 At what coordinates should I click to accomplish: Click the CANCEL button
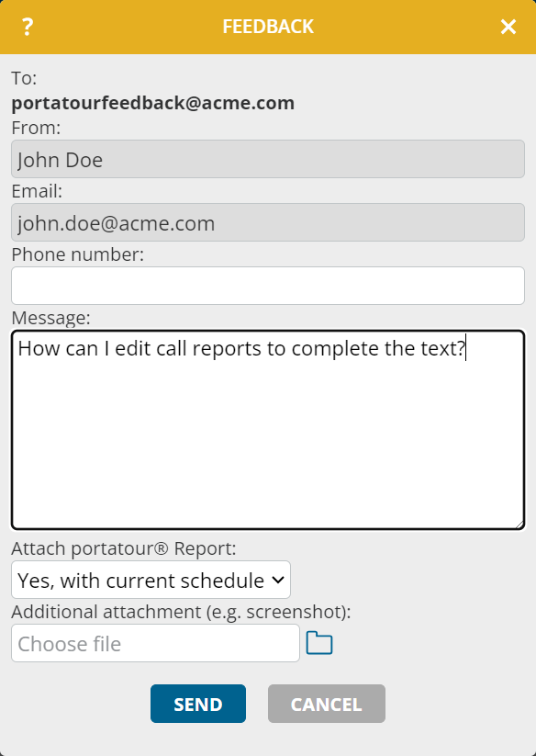point(327,704)
